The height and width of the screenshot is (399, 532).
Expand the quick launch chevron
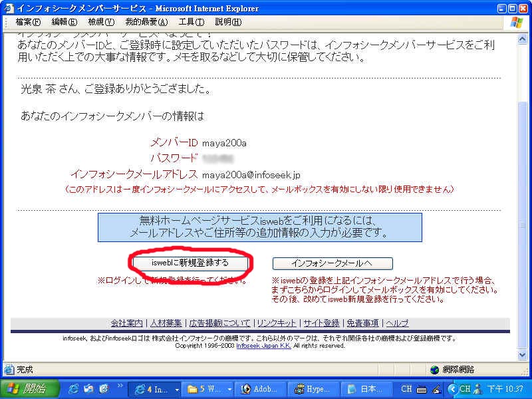(120, 386)
